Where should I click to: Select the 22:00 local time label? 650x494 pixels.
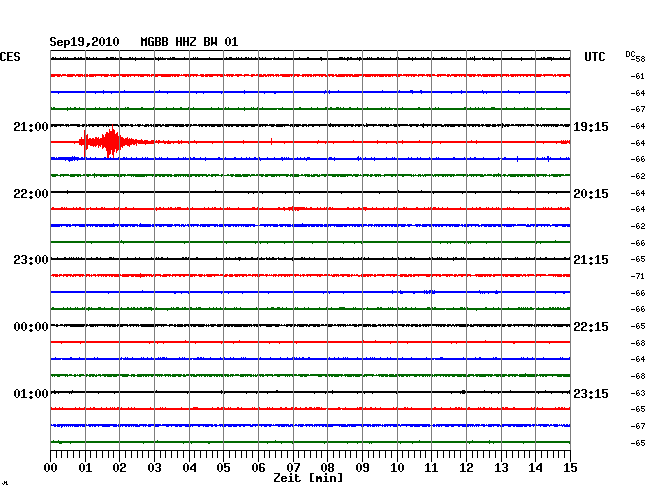(x=31, y=194)
